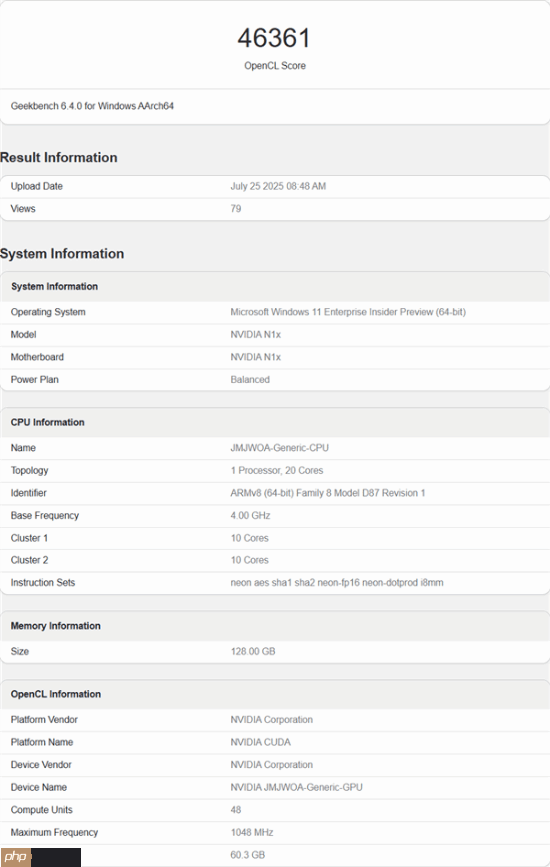
Task: Click the Platform Vendor label
Action: (x=44, y=720)
